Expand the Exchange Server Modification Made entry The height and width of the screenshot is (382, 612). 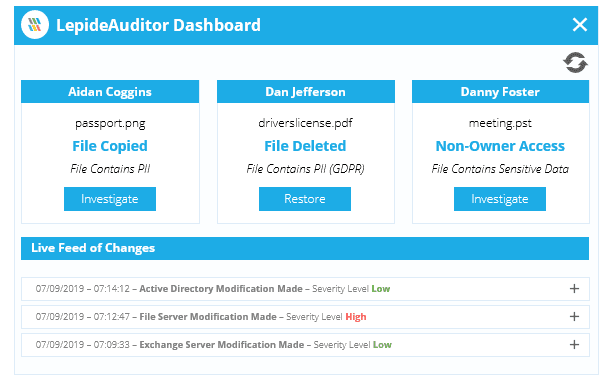574,345
